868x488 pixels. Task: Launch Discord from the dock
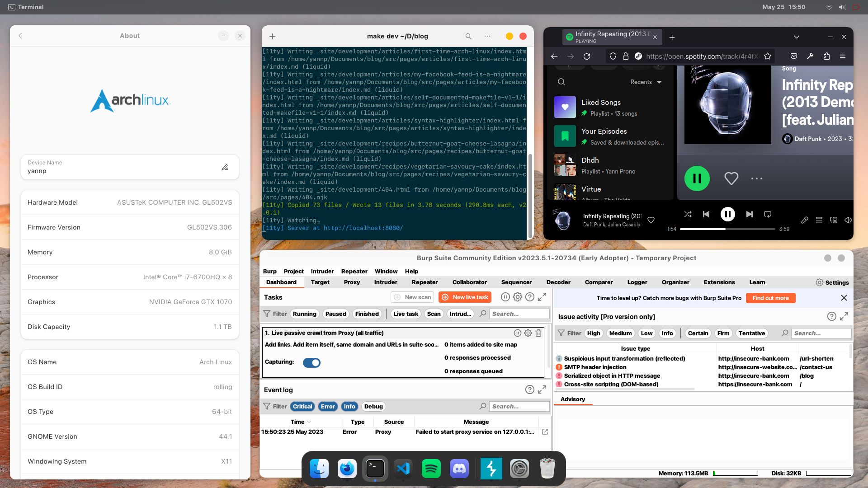459,469
